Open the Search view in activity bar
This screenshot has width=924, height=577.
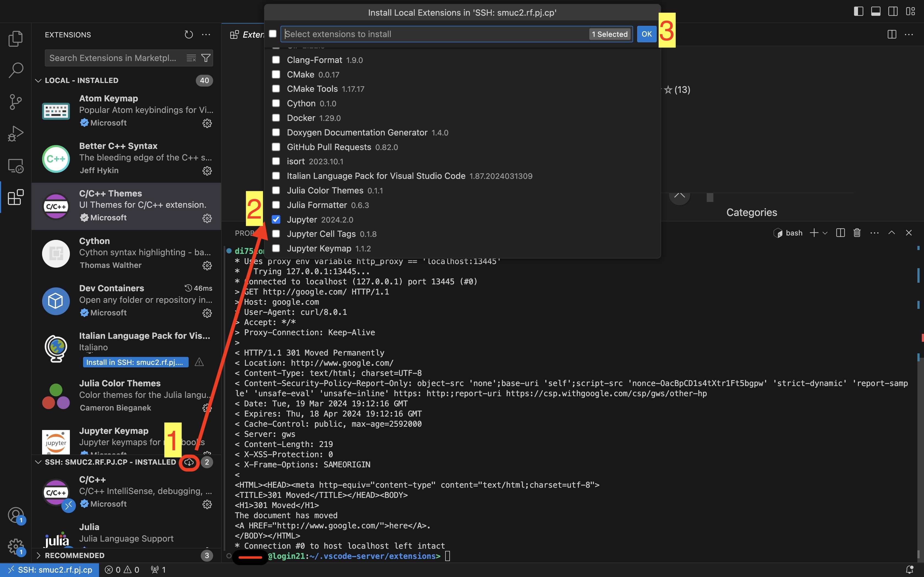(16, 70)
